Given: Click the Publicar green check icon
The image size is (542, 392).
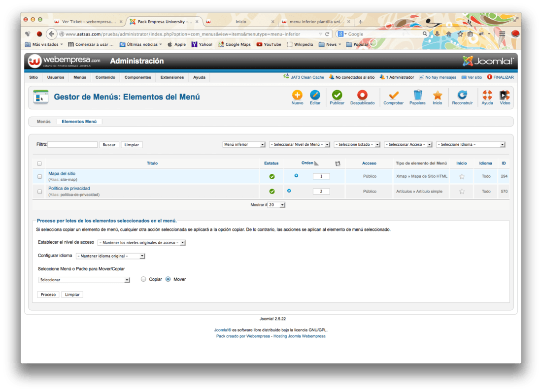Looking at the screenshot, I should tap(337, 95).
